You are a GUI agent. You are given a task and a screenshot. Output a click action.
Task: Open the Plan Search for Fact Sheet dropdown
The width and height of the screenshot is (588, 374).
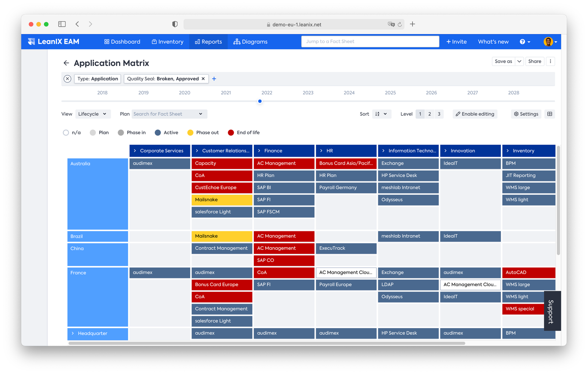169,114
